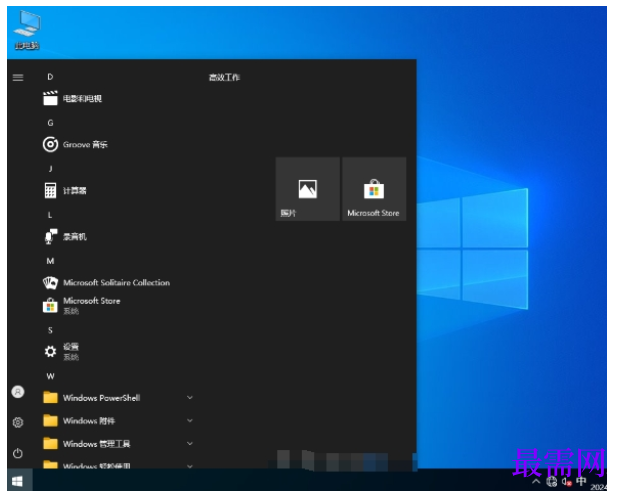Image resolution: width=624 pixels, height=494 pixels.
Task: Open the Calculator app icon
Action: (50, 190)
